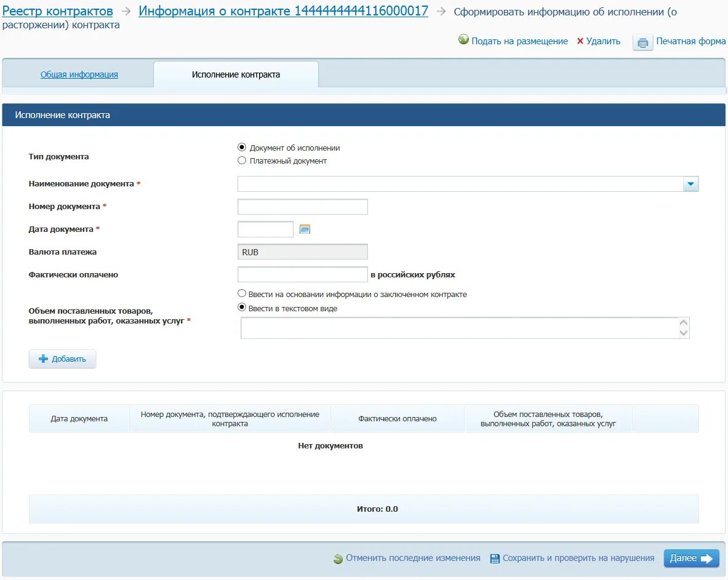
Task: Click the green globe icon beside Подать на размещение
Action: click(463, 40)
